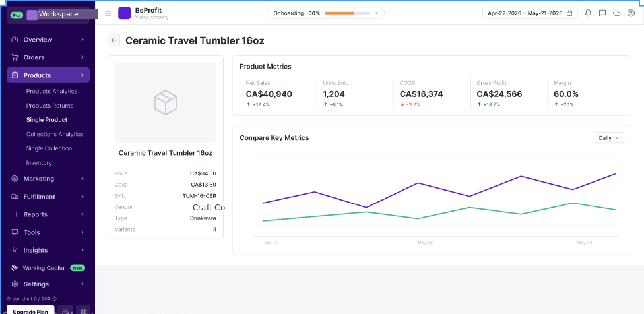
Task: Click the Net Sales CA$40,940 value
Action: (x=269, y=94)
